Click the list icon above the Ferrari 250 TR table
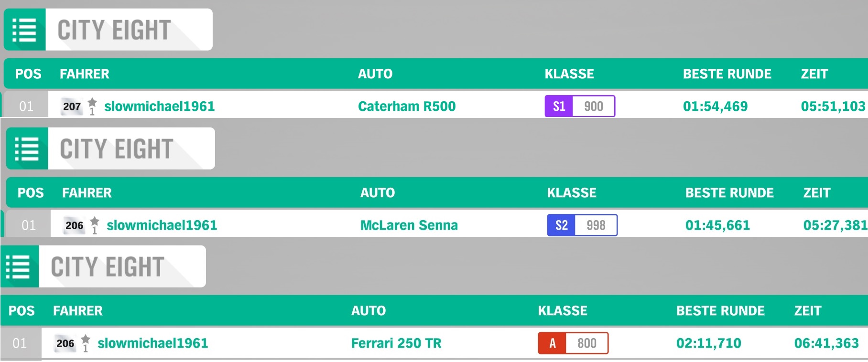 pos(18,266)
